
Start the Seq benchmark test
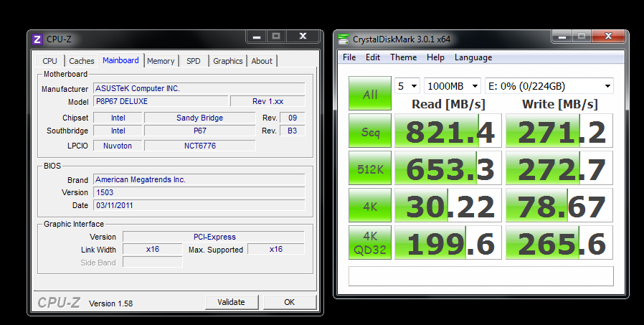point(370,131)
